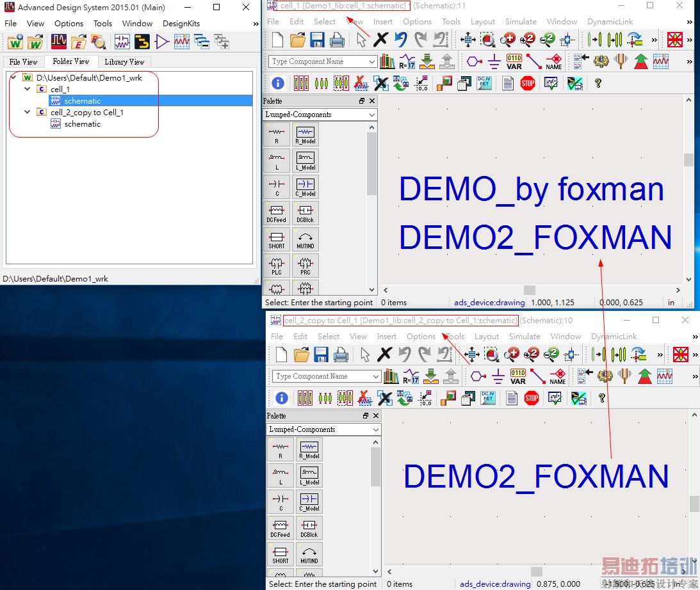Open Layout menu in cell_2 copy window
This screenshot has height=590, width=700.
pyautogui.click(x=487, y=336)
